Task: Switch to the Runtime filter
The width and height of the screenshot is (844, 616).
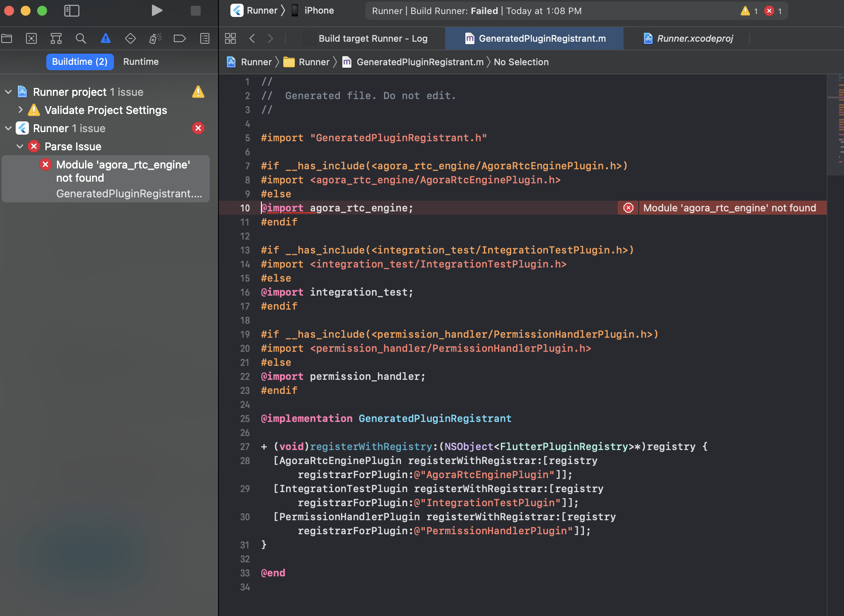Action: [x=141, y=62]
